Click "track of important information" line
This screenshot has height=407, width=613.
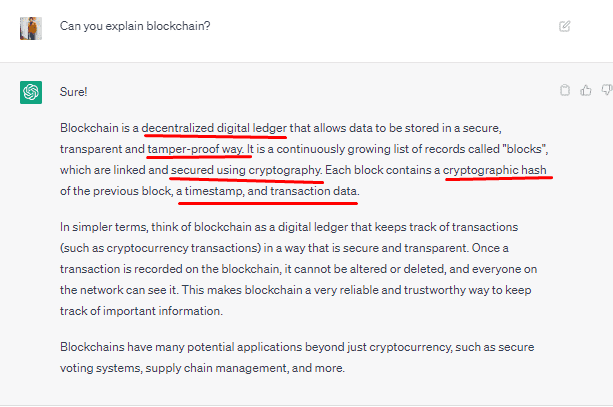click(x=141, y=311)
